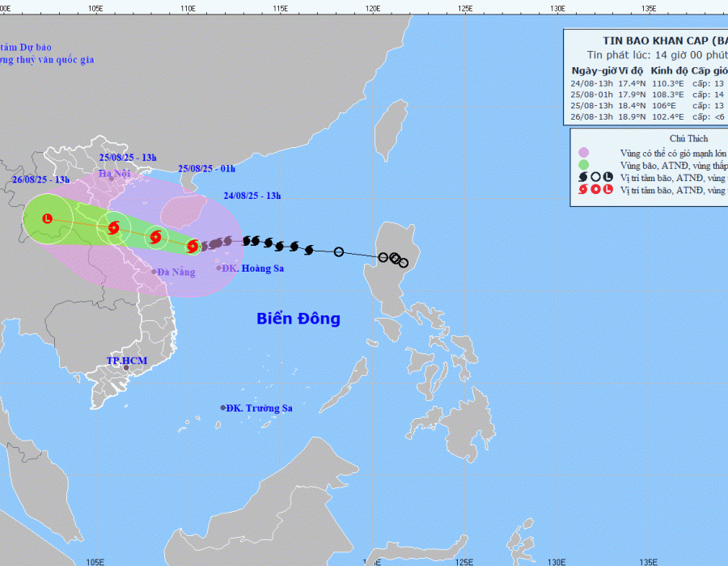Screen dimensions: 728x566
Task: Click the Hà Nội city label
Action: tap(114, 174)
